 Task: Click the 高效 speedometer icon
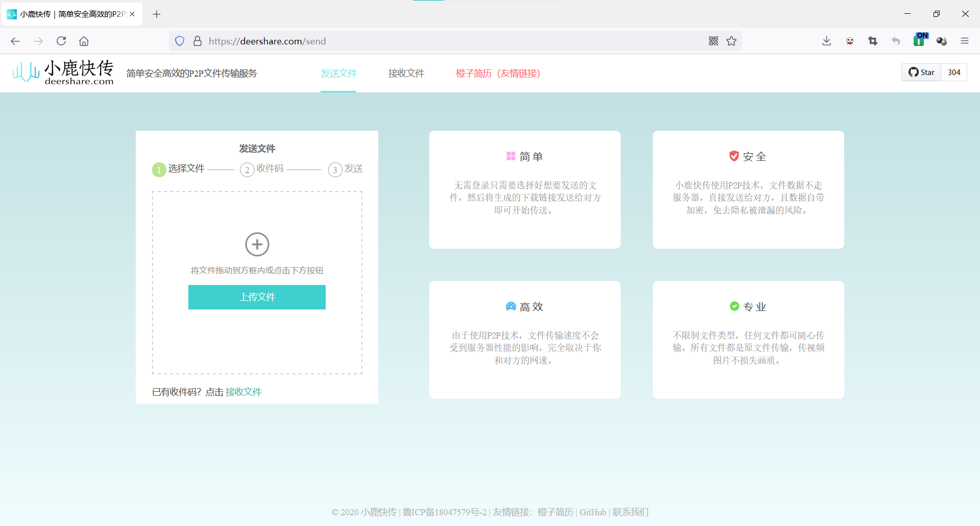(511, 306)
